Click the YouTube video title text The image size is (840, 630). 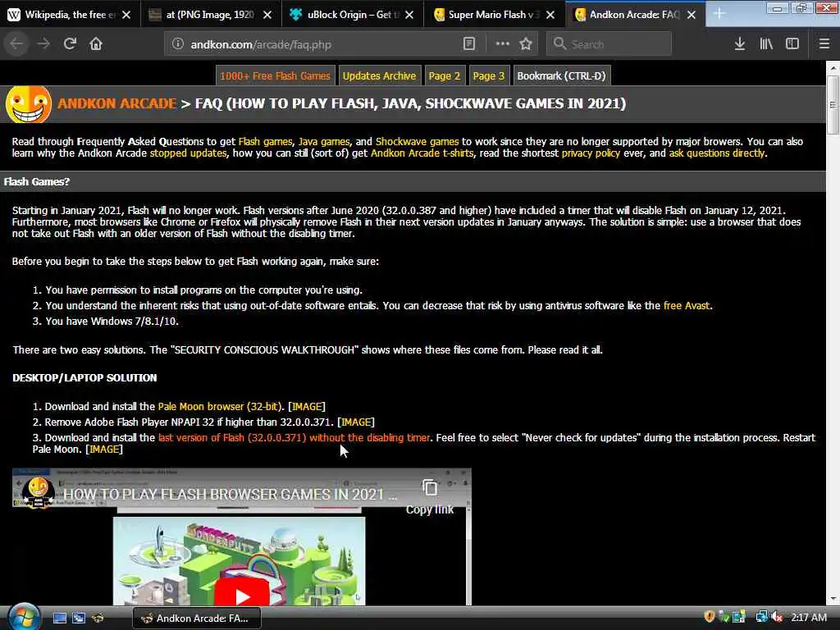231,494
